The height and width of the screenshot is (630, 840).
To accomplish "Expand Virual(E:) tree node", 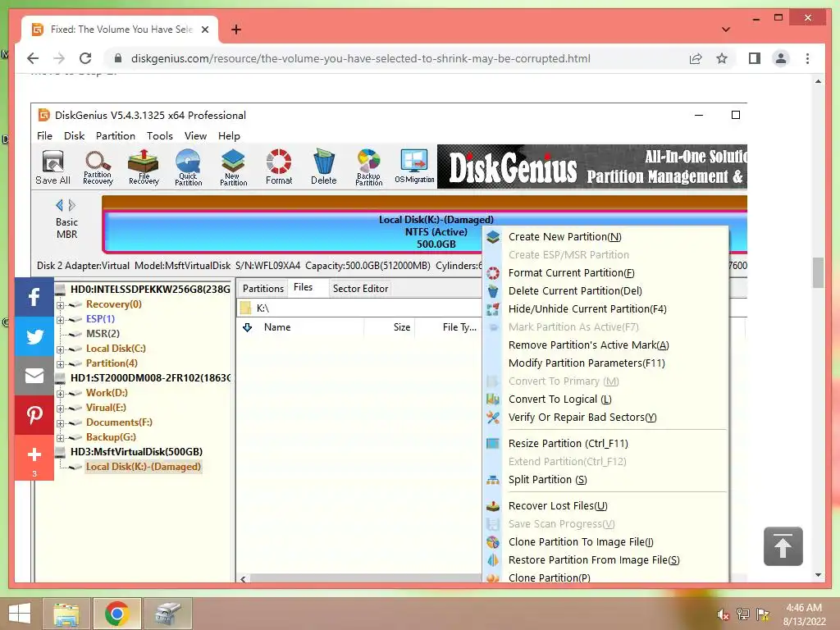I will pos(60,409).
